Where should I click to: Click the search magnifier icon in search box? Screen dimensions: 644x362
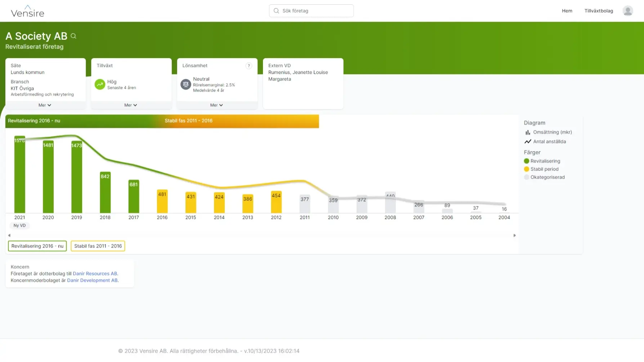point(276,11)
